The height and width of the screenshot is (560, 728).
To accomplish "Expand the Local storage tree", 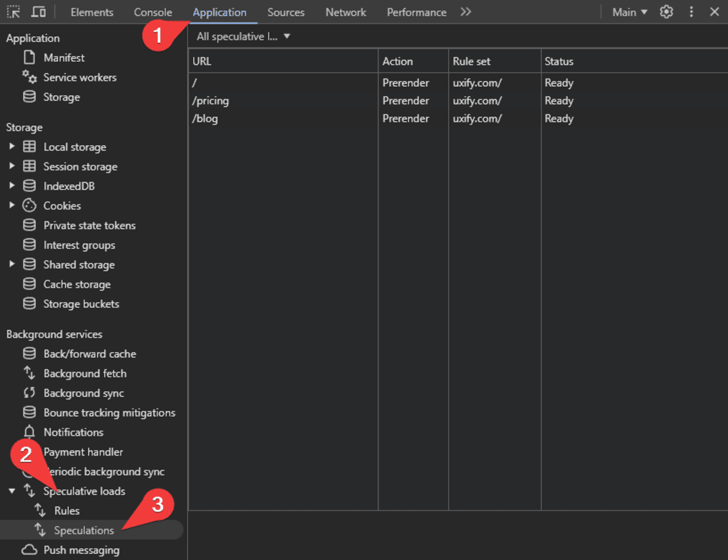I will click(12, 147).
